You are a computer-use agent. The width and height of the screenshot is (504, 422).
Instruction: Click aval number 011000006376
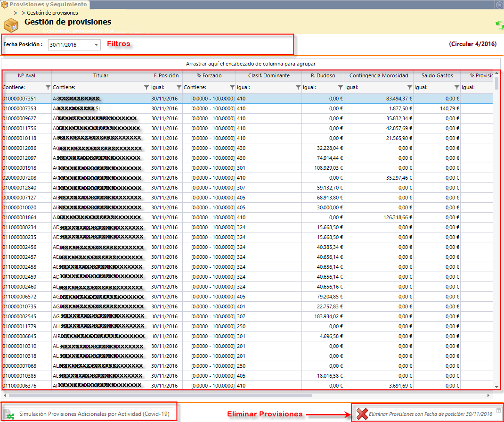pyautogui.click(x=19, y=386)
